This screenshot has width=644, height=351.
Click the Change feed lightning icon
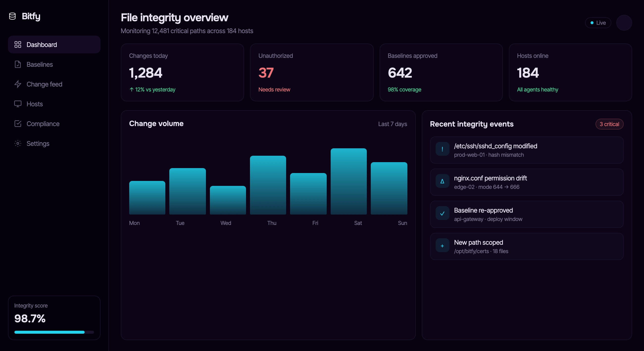tap(18, 84)
